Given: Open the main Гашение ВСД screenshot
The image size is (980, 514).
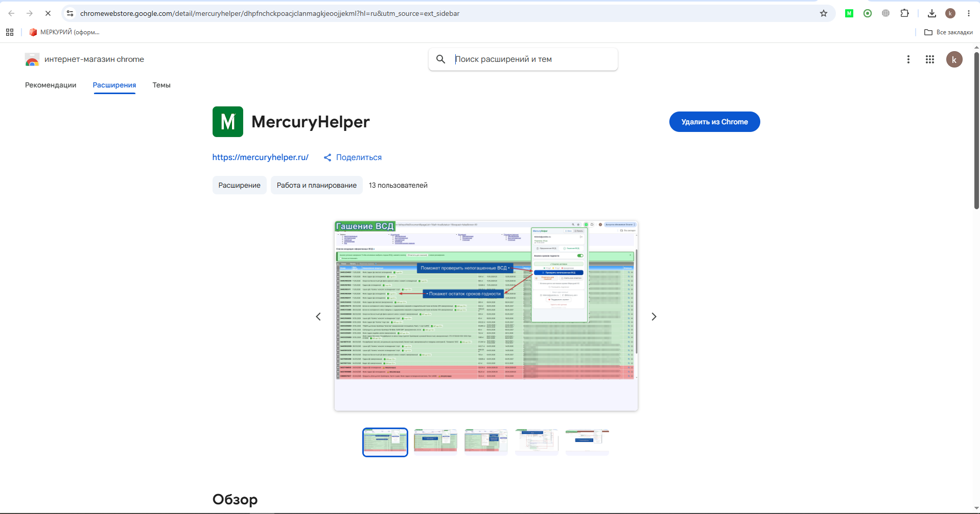Looking at the screenshot, I should (x=486, y=316).
